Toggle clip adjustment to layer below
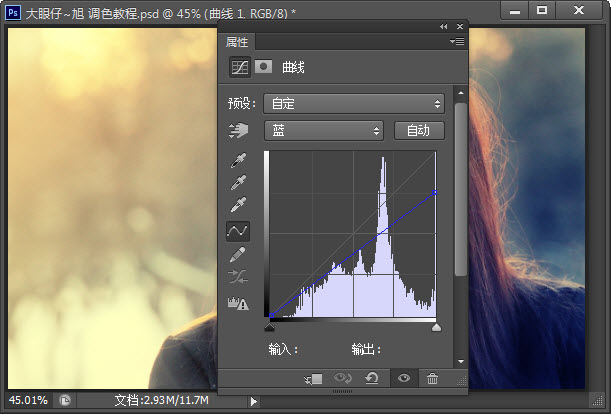This screenshot has width=611, height=414. coord(315,379)
